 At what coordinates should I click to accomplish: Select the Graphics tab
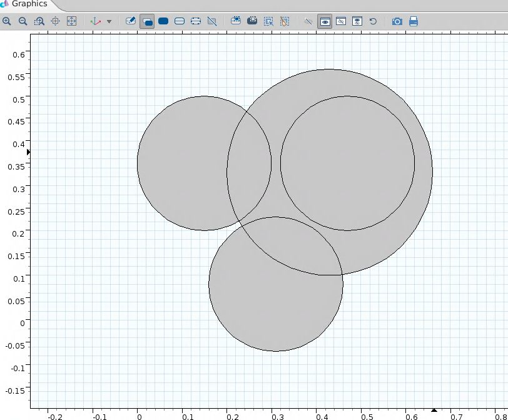click(28, 4)
